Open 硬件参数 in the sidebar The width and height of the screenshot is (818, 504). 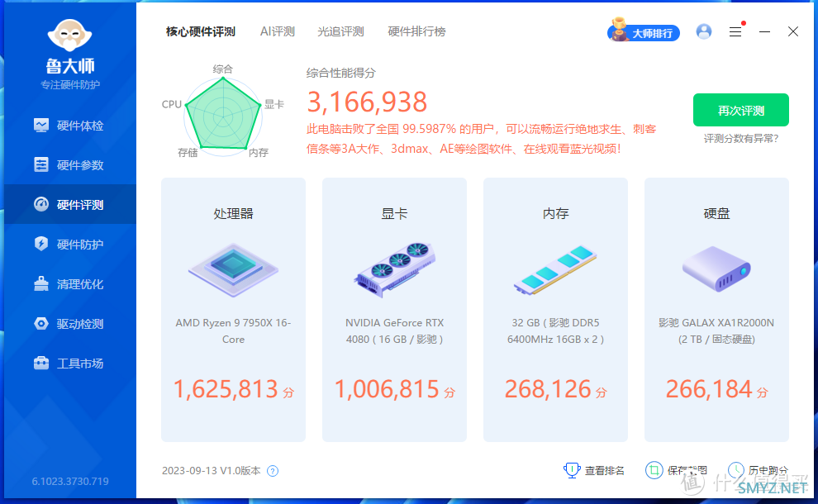coord(70,165)
